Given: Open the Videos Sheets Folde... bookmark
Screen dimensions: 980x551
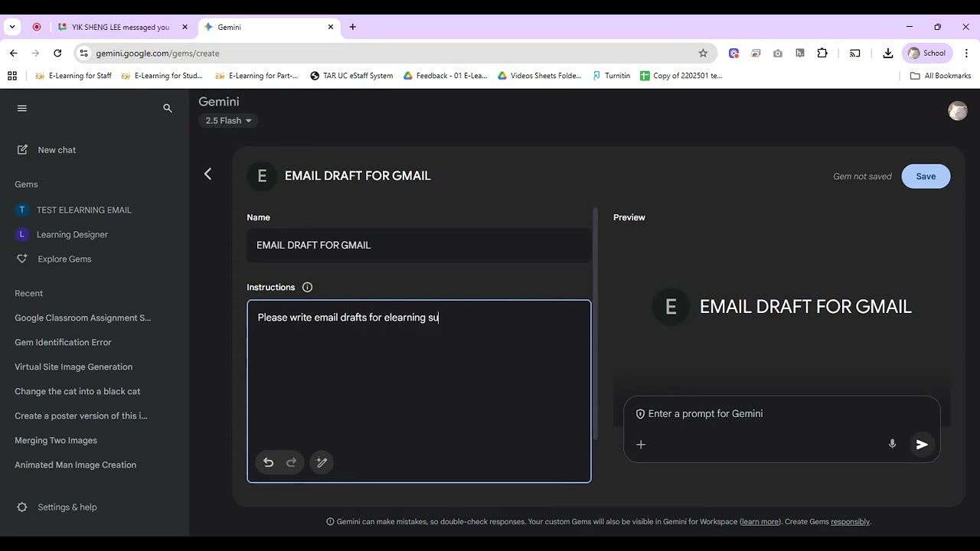Looking at the screenshot, I should pyautogui.click(x=540, y=76).
